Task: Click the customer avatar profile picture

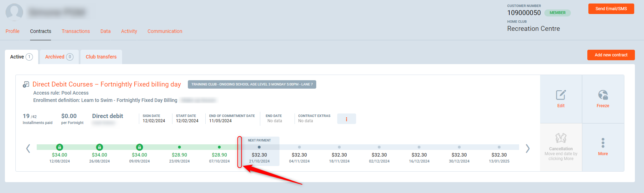Action: pos(14,12)
